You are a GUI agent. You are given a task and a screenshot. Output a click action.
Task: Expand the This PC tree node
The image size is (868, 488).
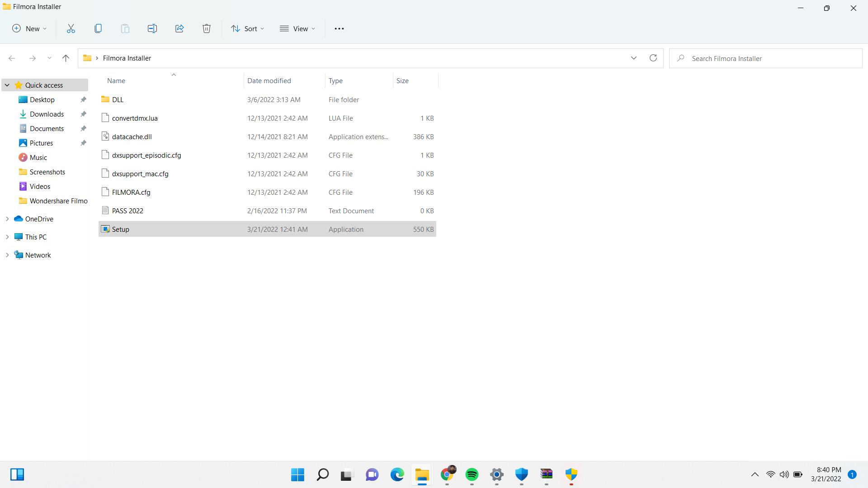(x=7, y=237)
